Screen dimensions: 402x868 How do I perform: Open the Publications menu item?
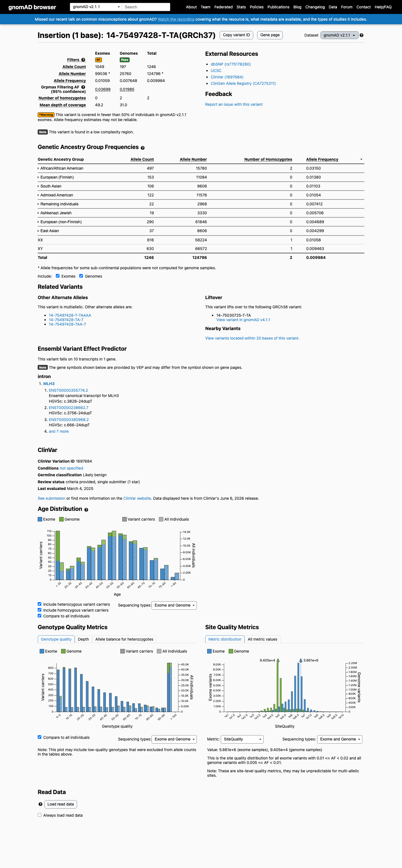pos(278,7)
